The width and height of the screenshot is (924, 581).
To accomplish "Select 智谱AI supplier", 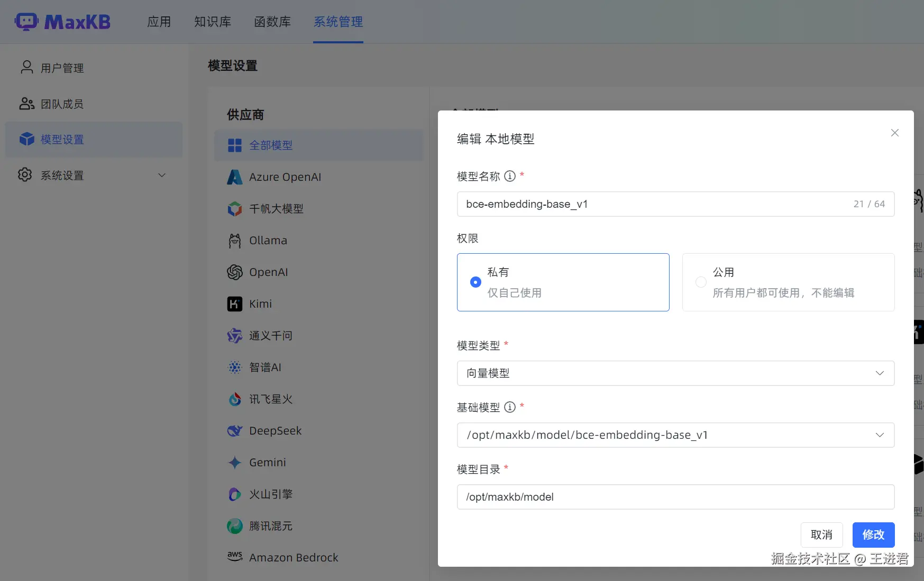I will point(318,367).
